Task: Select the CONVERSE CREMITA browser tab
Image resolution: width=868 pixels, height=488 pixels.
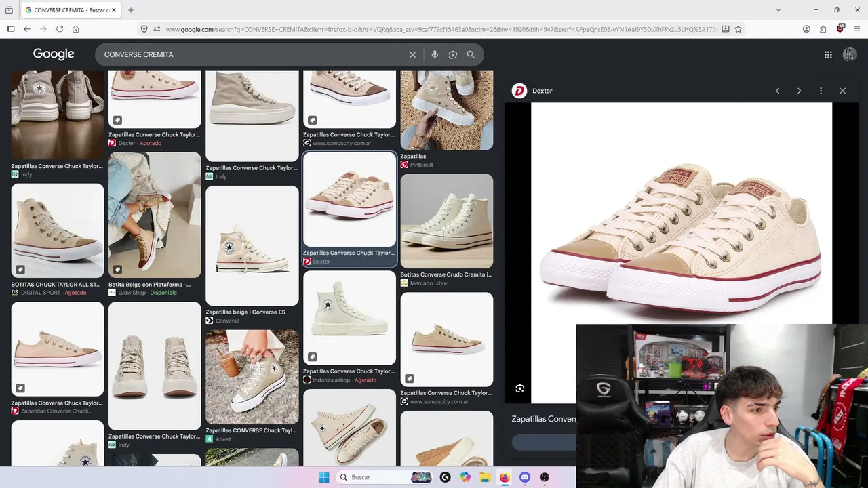Action: tap(71, 10)
